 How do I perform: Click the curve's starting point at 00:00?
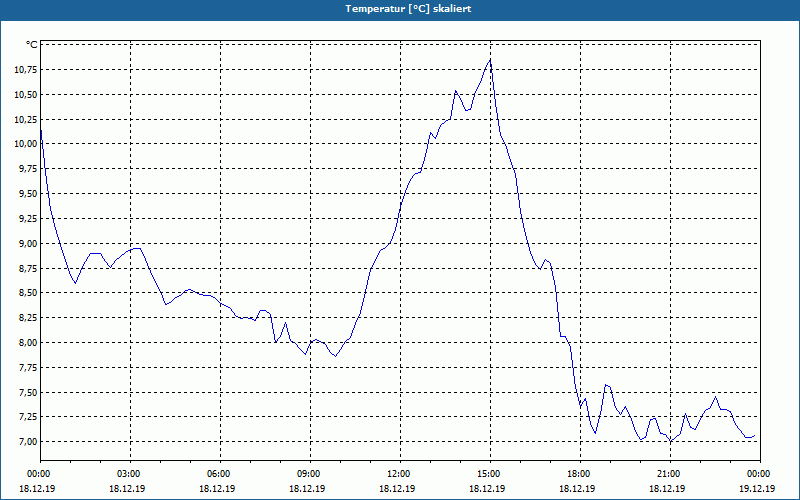pos(41,130)
